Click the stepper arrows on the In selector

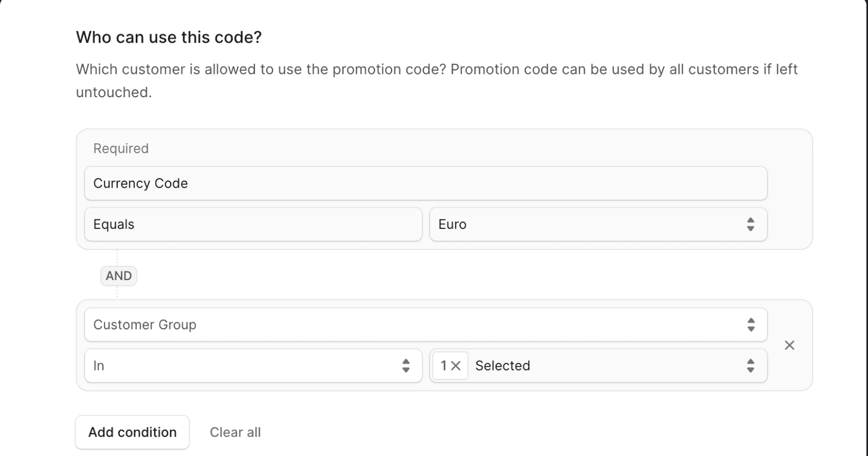coord(406,365)
